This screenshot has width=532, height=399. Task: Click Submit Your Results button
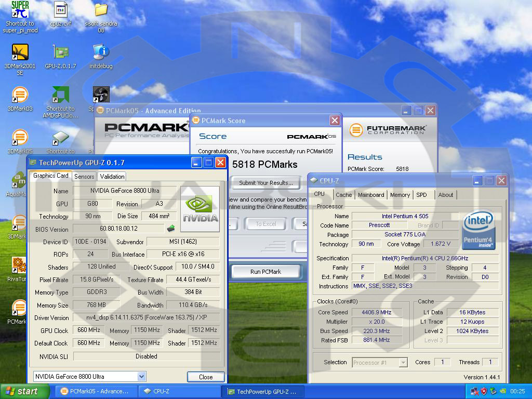265,183
